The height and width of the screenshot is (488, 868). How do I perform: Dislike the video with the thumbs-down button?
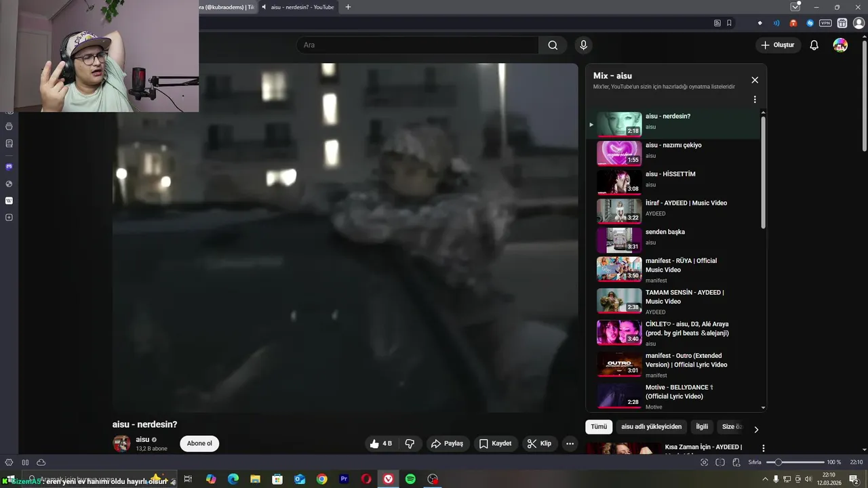point(410,444)
